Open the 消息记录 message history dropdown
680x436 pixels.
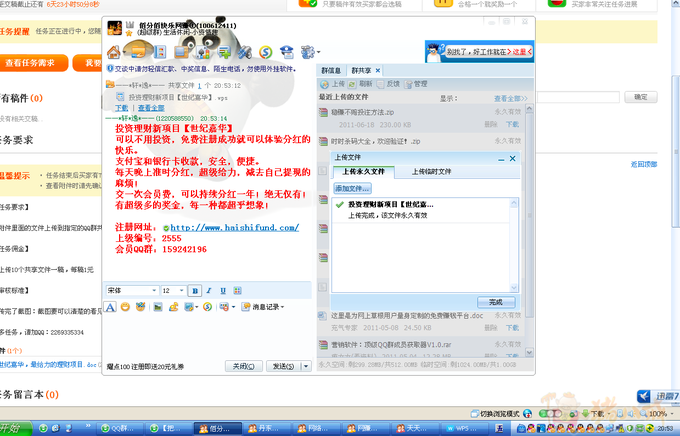263,307
